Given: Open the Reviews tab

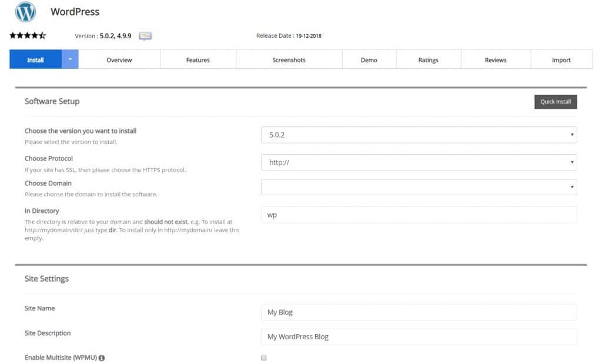Looking at the screenshot, I should 495,59.
